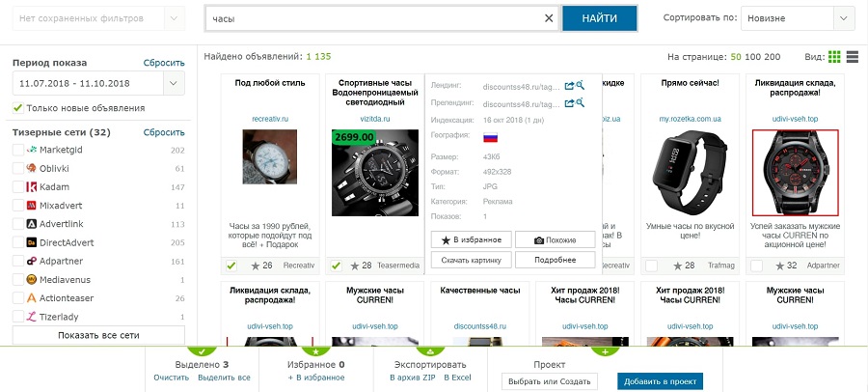Click the magnifier icon beside Преlендинг
This screenshot has height=392, width=868.
[x=580, y=103]
